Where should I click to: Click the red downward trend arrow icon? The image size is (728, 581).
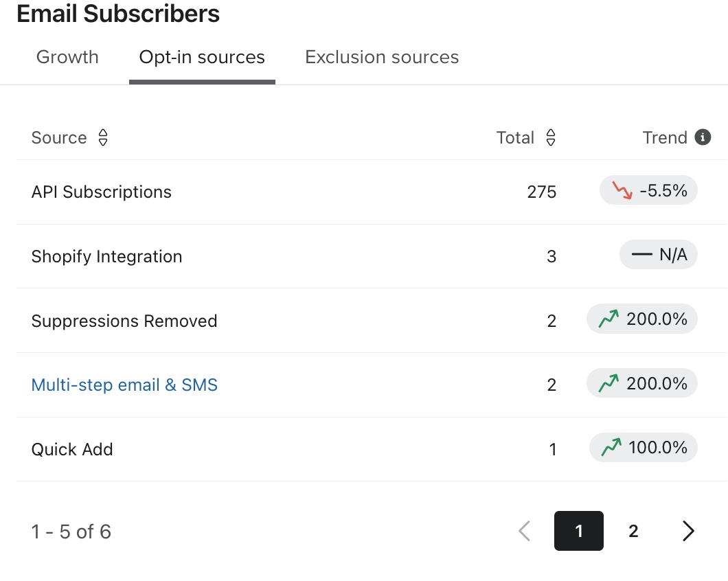[x=622, y=191]
